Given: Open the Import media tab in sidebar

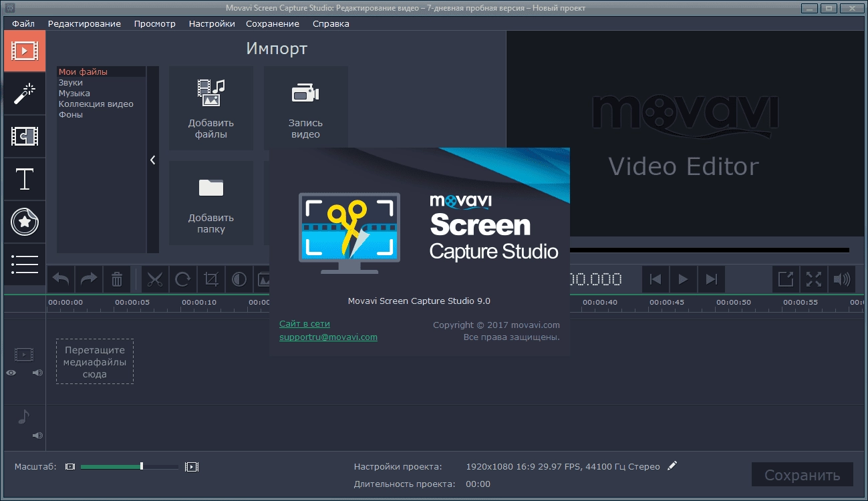Looking at the screenshot, I should click(x=25, y=51).
